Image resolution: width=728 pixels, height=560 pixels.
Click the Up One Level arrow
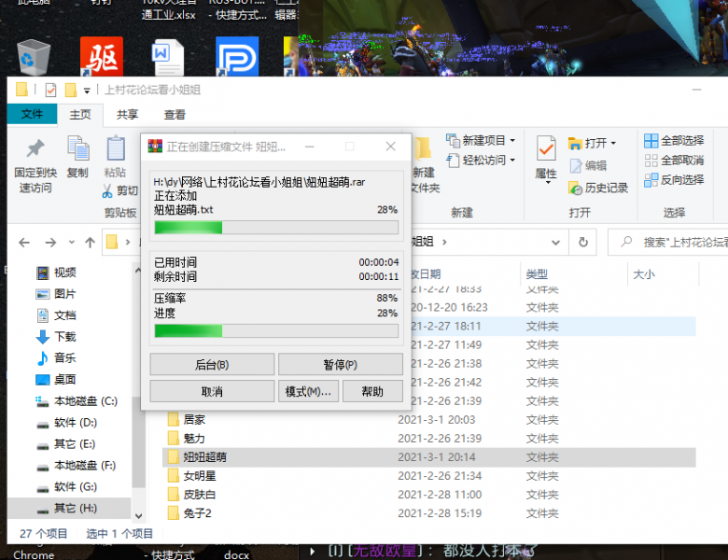90,243
